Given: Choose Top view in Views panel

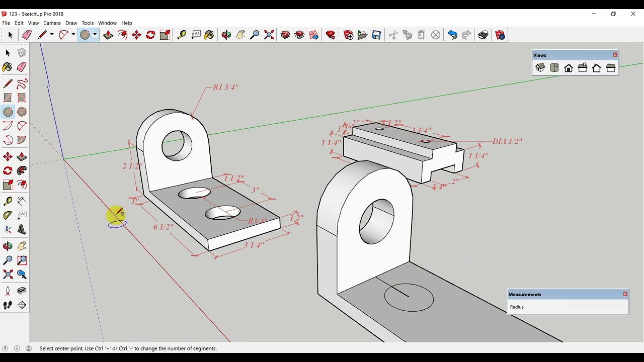Looking at the screenshot, I should coord(554,68).
